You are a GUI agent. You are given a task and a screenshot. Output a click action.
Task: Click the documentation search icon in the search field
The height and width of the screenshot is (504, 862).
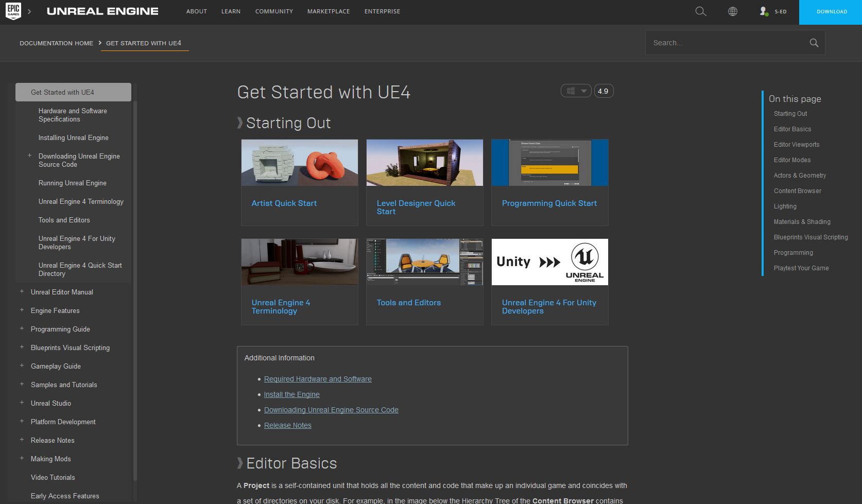(814, 43)
